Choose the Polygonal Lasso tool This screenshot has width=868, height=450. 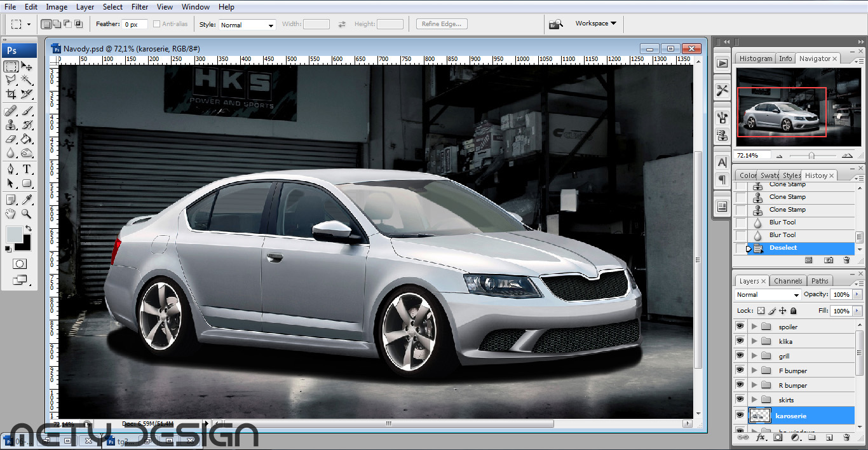[11, 80]
